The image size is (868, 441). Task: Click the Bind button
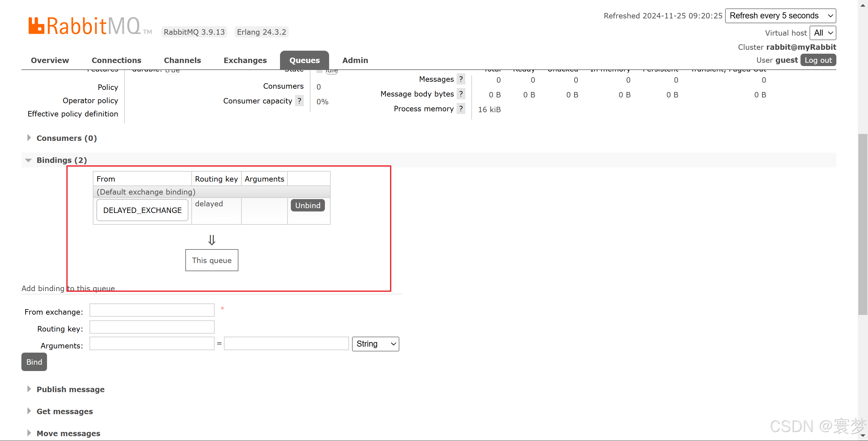click(x=34, y=362)
